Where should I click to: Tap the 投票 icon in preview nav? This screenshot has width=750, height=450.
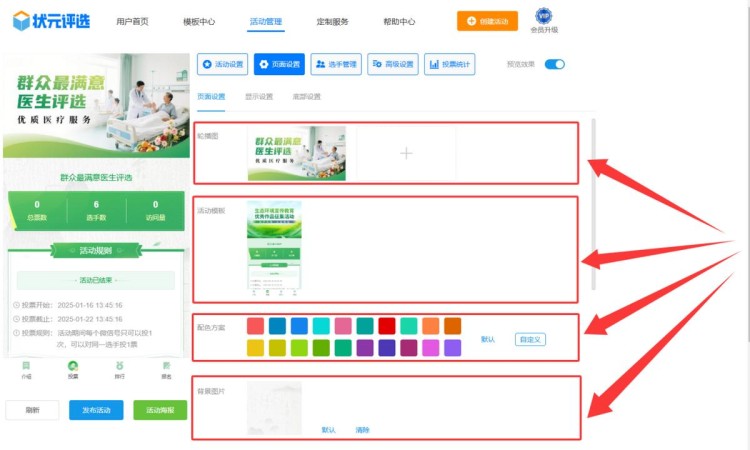(73, 369)
